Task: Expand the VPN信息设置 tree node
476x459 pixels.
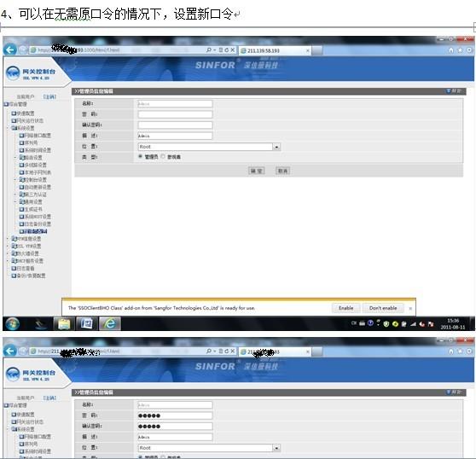Action: (x=9, y=239)
